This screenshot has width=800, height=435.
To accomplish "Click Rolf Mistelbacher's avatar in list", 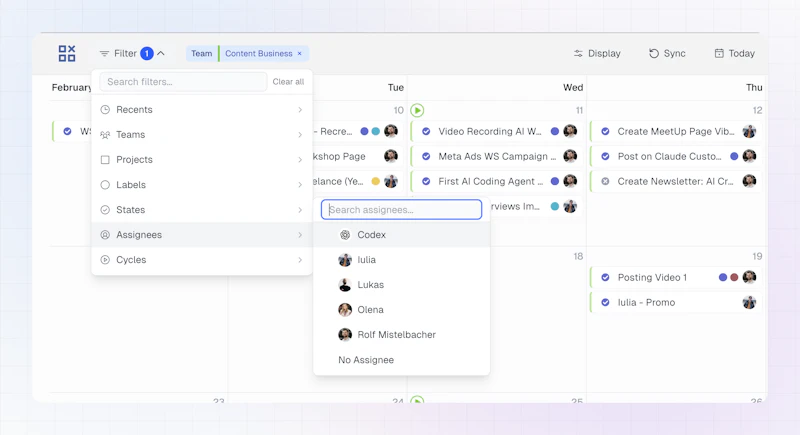I will [x=345, y=335].
